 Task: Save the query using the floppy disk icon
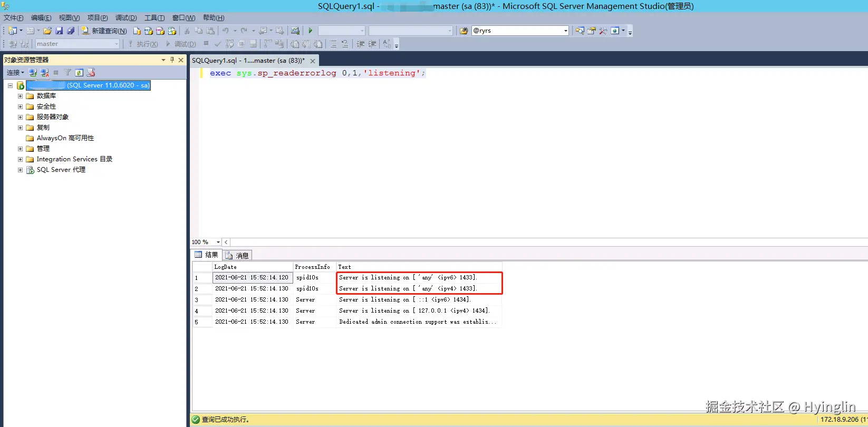(59, 31)
